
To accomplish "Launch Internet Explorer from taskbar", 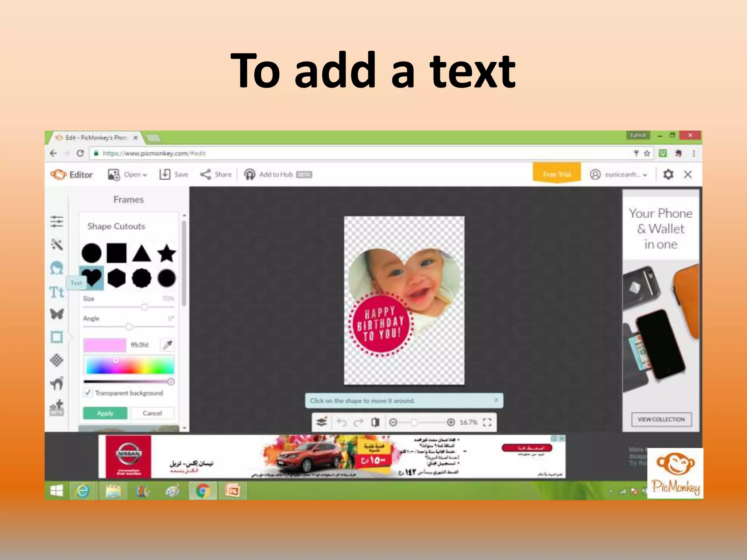I will 82,491.
